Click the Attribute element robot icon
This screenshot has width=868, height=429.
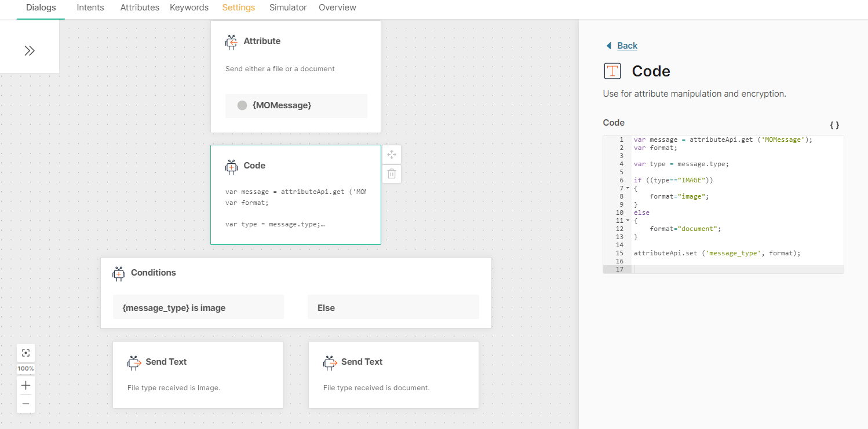pos(231,42)
